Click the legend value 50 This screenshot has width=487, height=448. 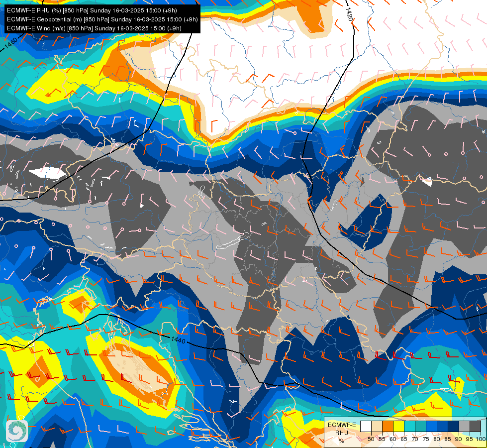pyautogui.click(x=371, y=439)
